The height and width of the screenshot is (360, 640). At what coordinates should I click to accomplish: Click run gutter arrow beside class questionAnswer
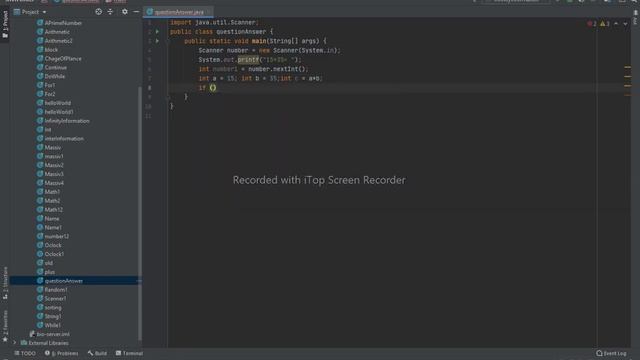157,31
